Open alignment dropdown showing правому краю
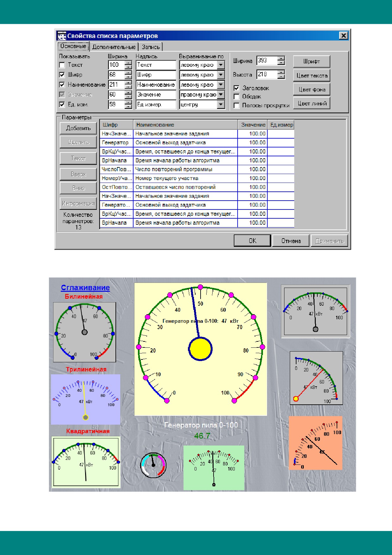Image resolution: width=392 pixels, height=555 pixels. (221, 95)
